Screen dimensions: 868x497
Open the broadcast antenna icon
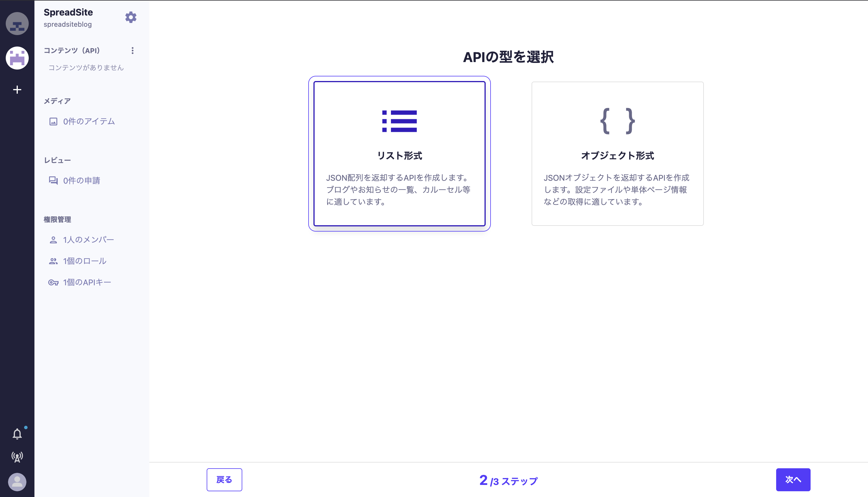[17, 457]
